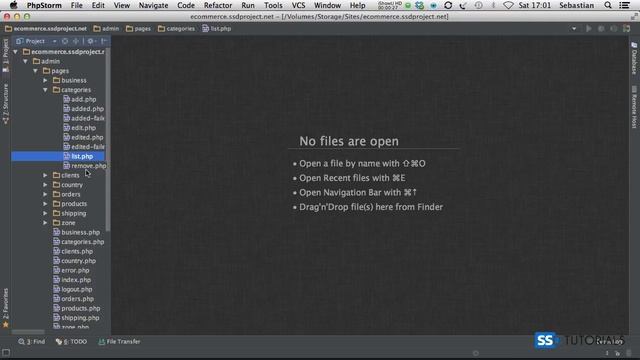640x360 pixels.
Task: Toggle the 1: Project side tool tab
Action: (5, 56)
